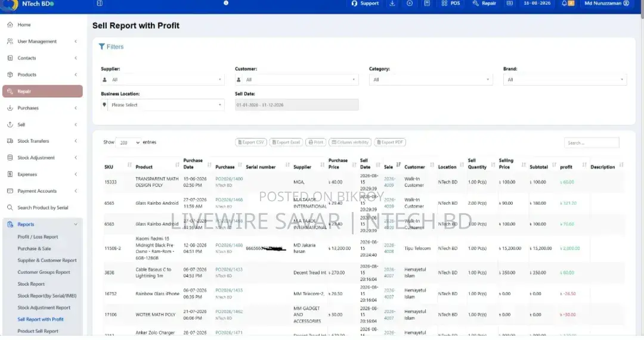The height and width of the screenshot is (340, 644).
Task: Click the Filters funnel icon
Action: 101,47
